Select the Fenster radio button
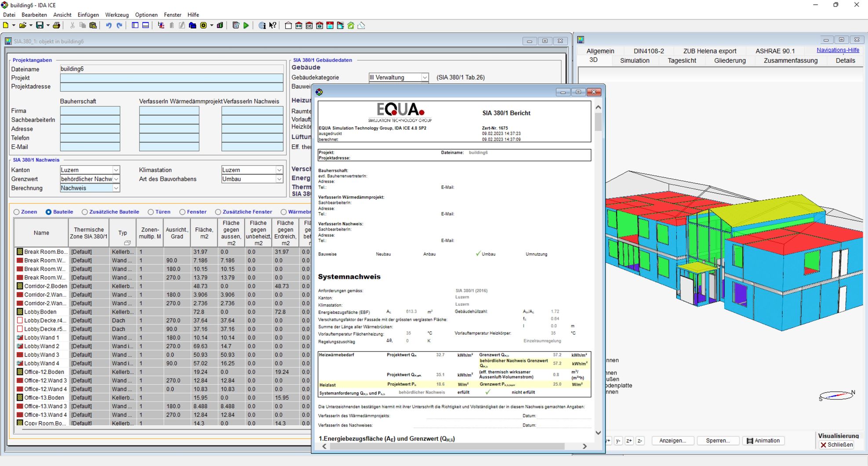The width and height of the screenshot is (868, 466). pyautogui.click(x=182, y=212)
